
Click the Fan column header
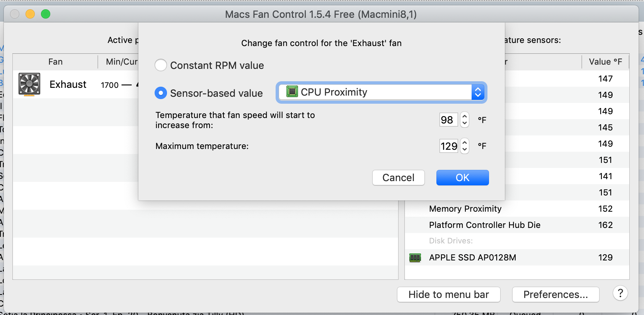[55, 62]
